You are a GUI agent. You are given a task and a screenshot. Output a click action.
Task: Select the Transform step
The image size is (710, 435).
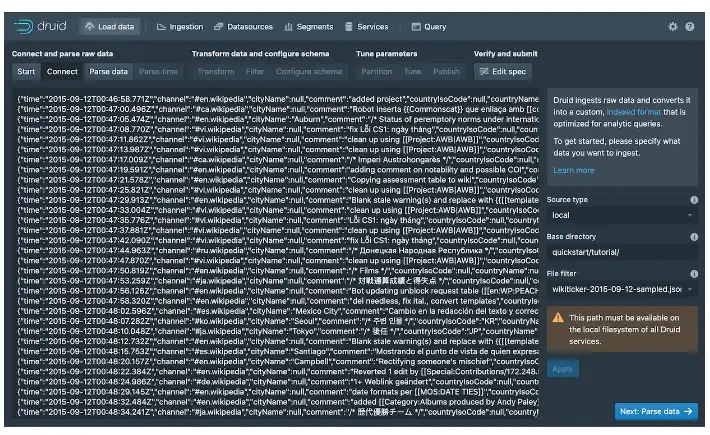coord(216,72)
